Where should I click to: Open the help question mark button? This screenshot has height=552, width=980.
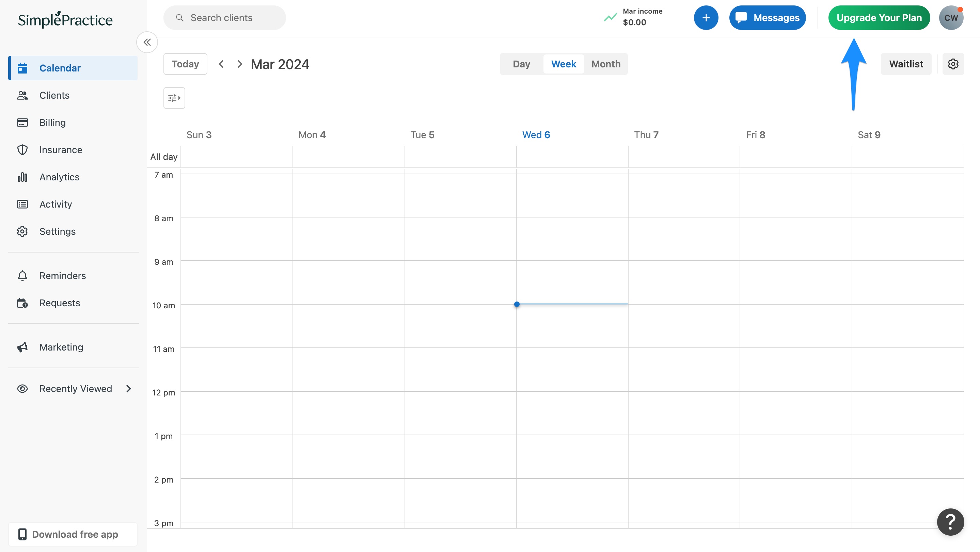[950, 522]
